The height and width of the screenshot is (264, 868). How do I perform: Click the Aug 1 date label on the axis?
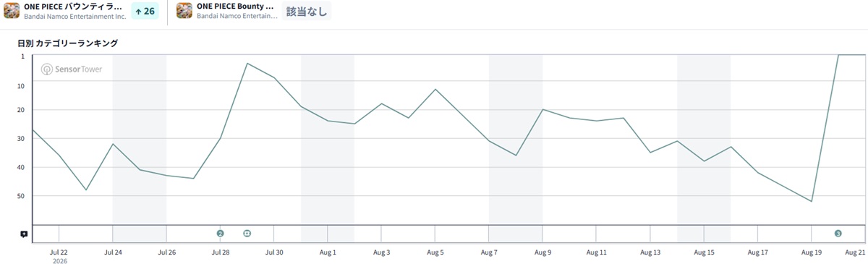click(328, 252)
